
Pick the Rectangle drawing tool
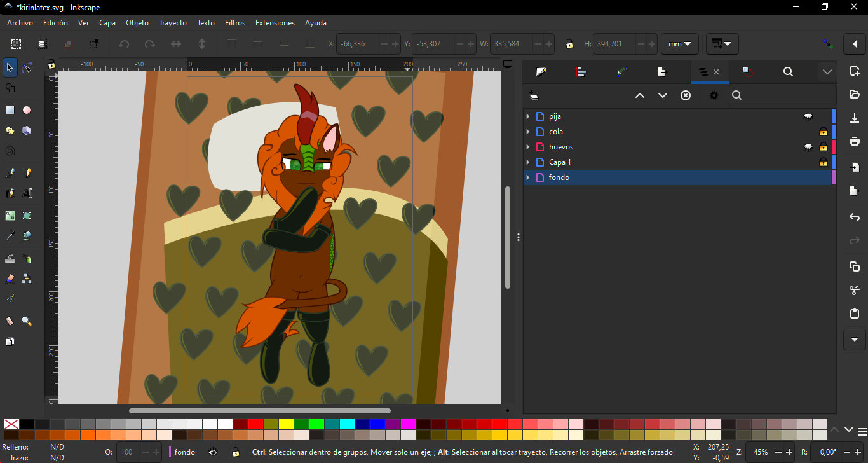(10, 110)
